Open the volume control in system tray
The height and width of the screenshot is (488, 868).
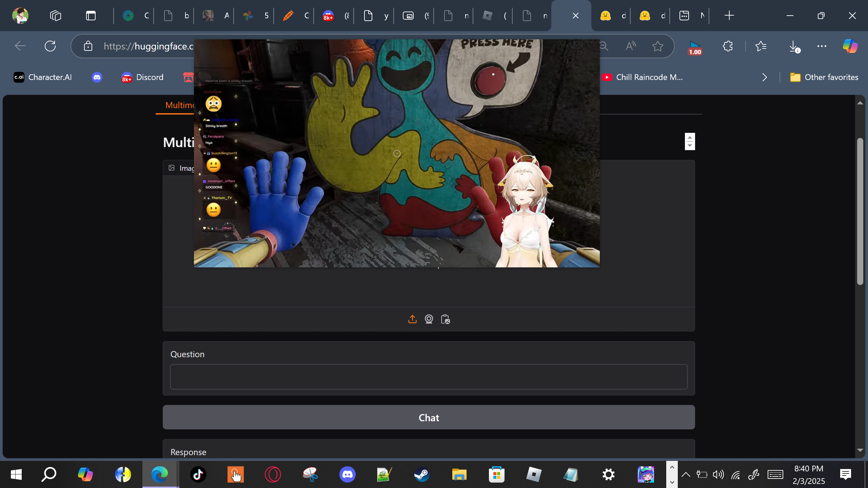tap(718, 474)
